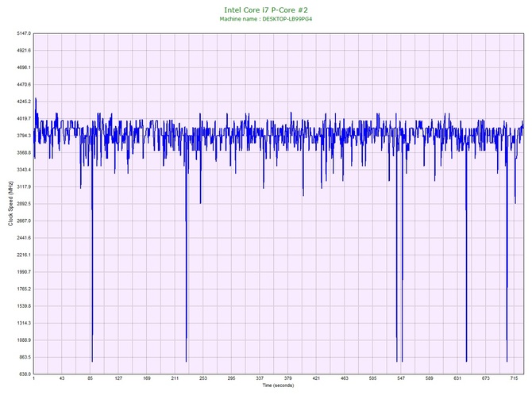
Task: Click the 3794.3 y-axis value
Action: coord(24,136)
